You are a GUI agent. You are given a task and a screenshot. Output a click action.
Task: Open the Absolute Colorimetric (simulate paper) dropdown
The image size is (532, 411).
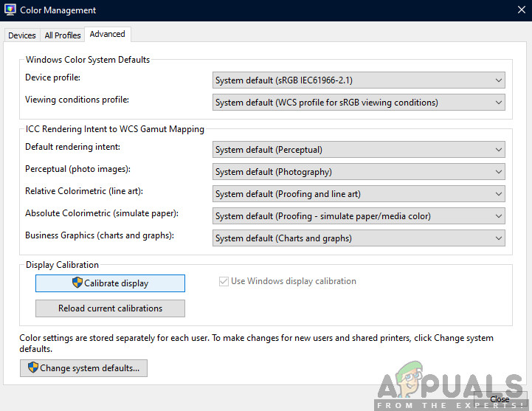[359, 216]
